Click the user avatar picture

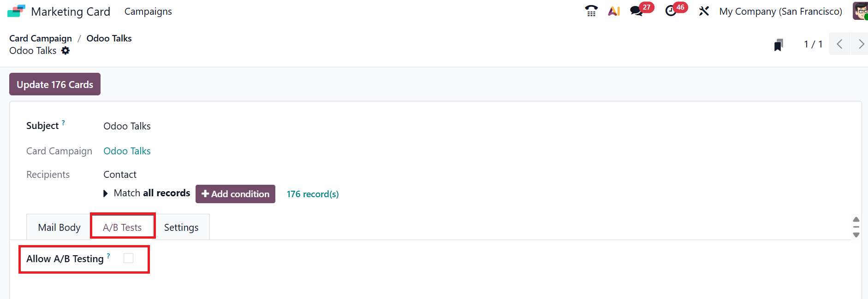coord(861,11)
